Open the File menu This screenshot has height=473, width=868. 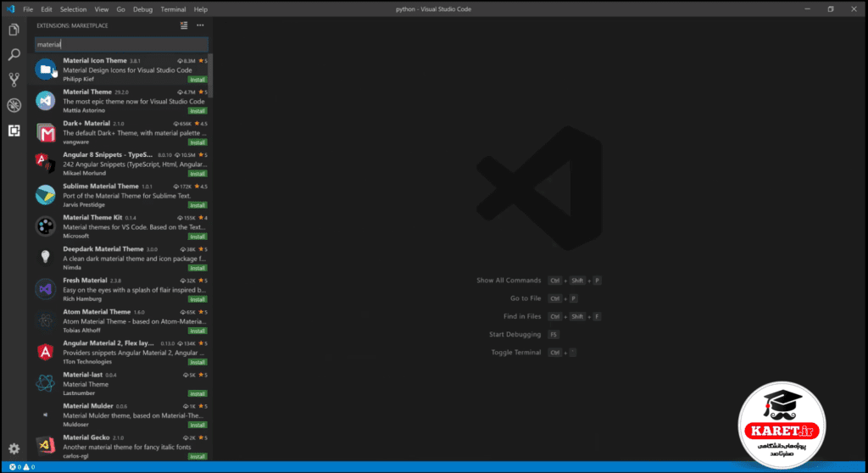pos(28,9)
